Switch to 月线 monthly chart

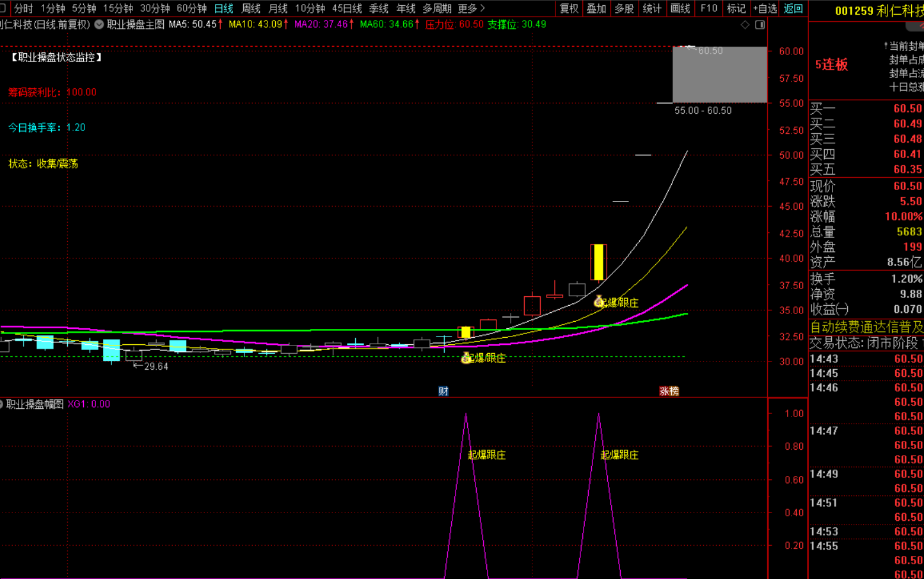[x=278, y=8]
